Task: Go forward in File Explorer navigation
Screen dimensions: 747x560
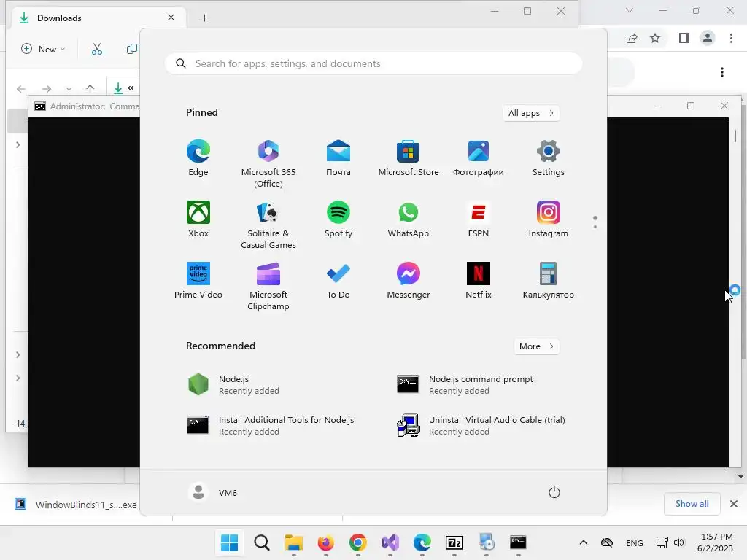Action: tap(46, 88)
